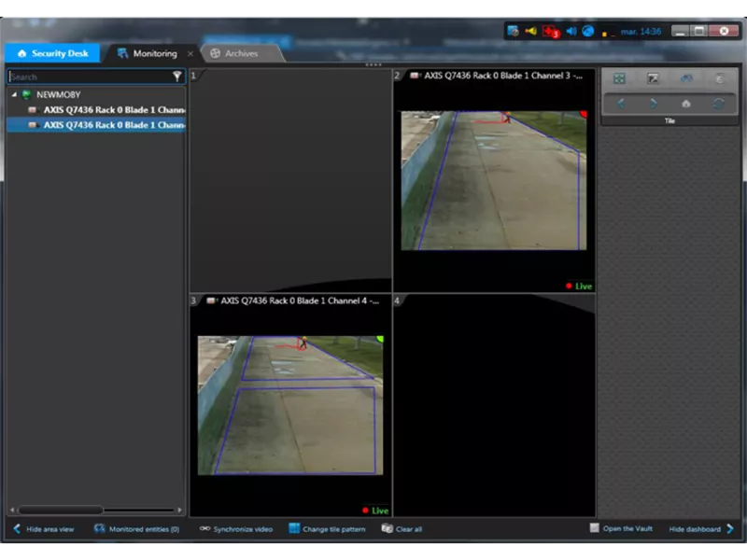747x560 pixels.
Task: Click the forward navigation arrow in the Tile panel
Action: pos(654,104)
